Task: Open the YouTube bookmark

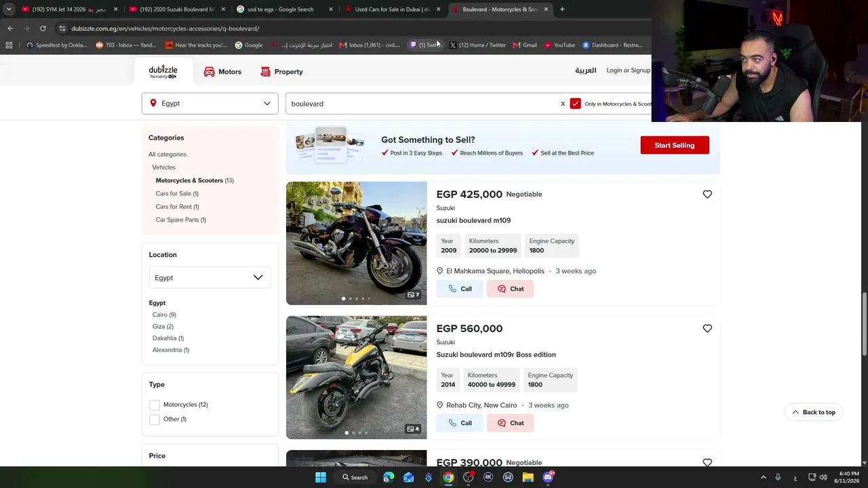Action: pos(559,45)
